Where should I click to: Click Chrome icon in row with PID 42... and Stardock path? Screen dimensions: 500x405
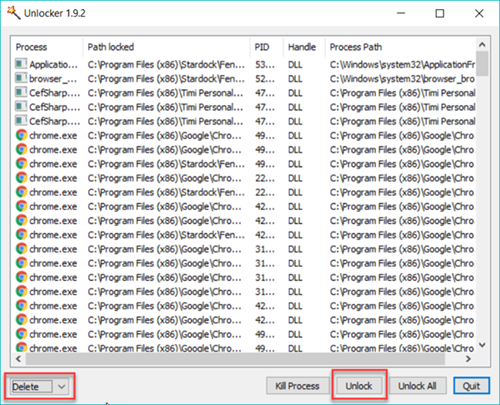point(21,235)
